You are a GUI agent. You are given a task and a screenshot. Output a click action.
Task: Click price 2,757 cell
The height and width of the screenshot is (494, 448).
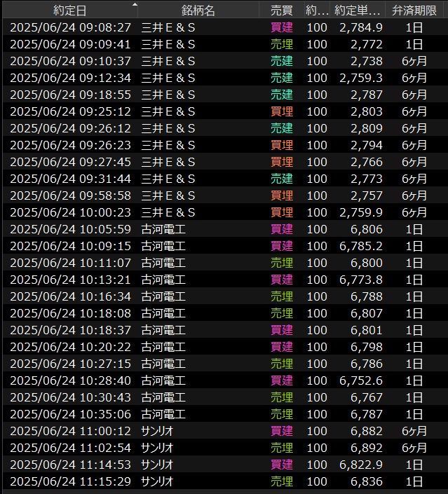point(367,195)
